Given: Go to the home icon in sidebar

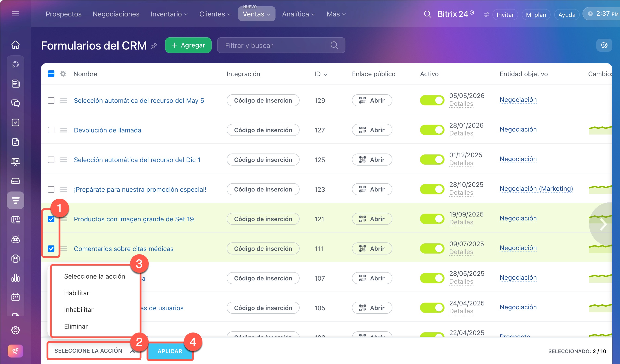Looking at the screenshot, I should point(15,45).
